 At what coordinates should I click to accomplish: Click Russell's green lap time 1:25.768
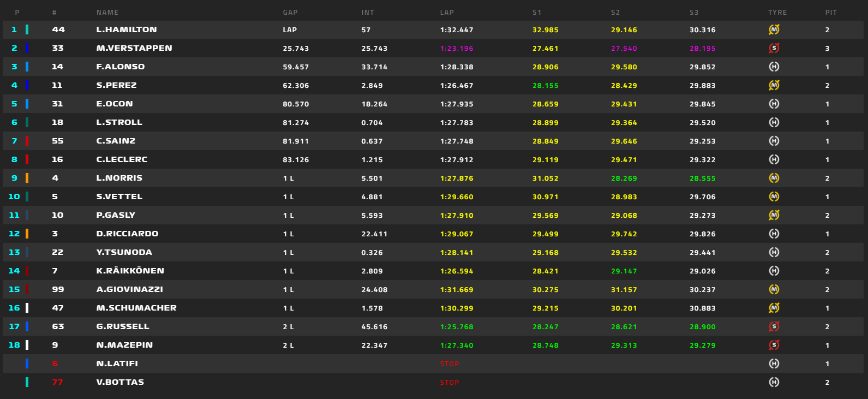click(457, 327)
